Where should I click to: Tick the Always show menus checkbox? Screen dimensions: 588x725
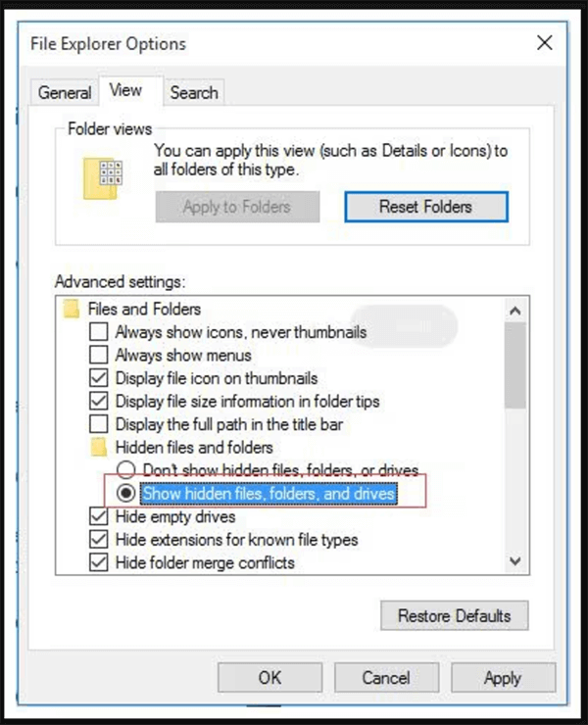click(x=99, y=355)
